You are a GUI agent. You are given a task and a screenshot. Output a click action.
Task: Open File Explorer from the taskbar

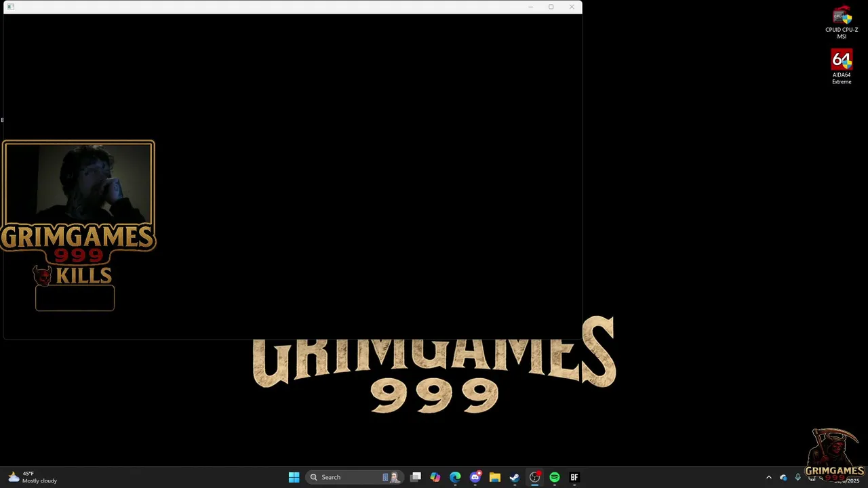click(495, 477)
